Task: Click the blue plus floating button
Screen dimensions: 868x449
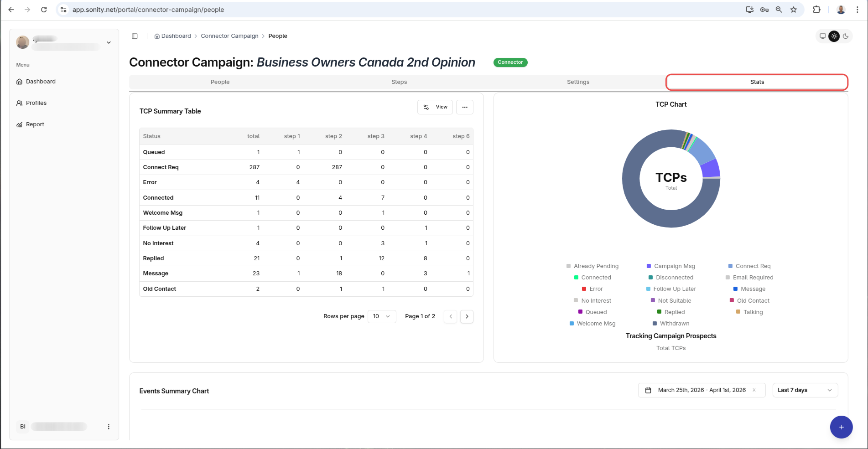Action: 841,427
